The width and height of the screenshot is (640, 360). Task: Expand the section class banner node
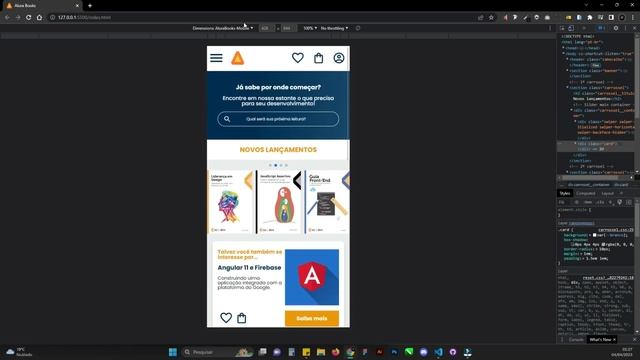567,71
